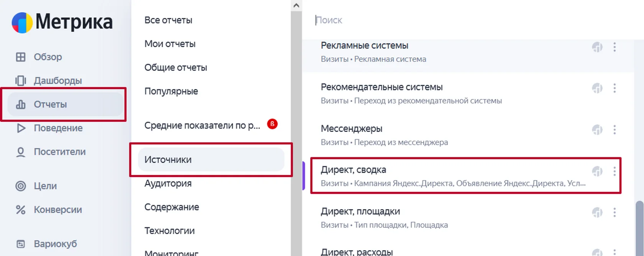
Task: Click scrollbar thumb of reports list
Action: coord(639,228)
